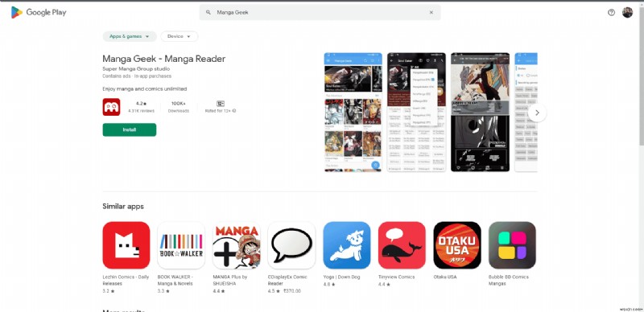The width and height of the screenshot is (644, 312).
Task: Click the Install button
Action: coord(130,129)
